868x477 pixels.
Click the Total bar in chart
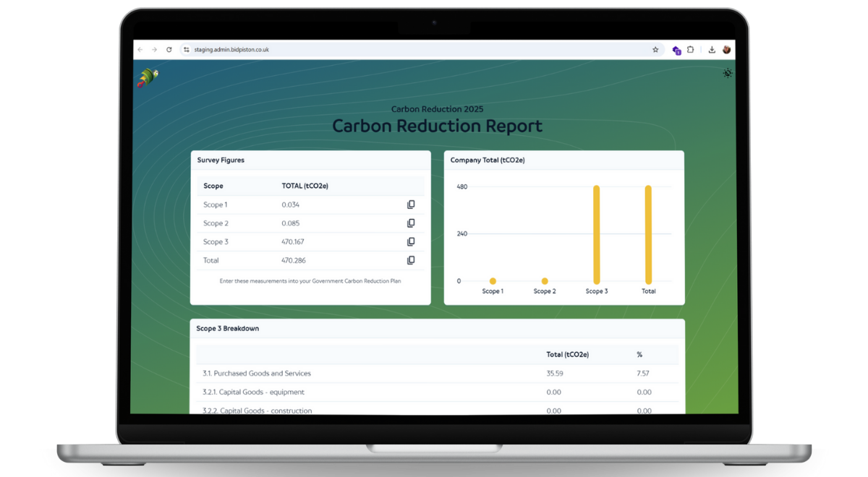pyautogui.click(x=648, y=235)
